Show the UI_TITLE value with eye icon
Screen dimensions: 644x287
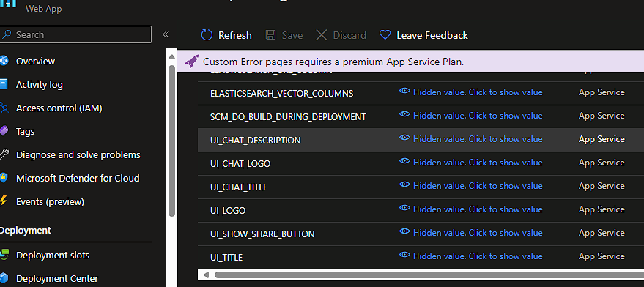(x=404, y=256)
